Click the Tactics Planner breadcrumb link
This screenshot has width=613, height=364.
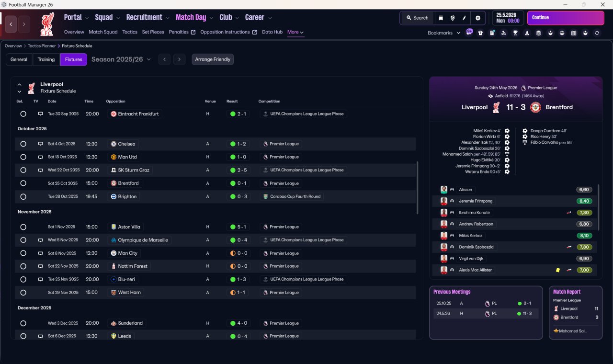[41, 46]
